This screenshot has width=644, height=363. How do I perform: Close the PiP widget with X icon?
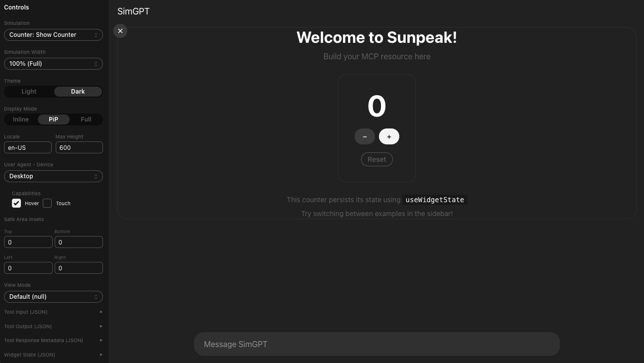coord(120,31)
